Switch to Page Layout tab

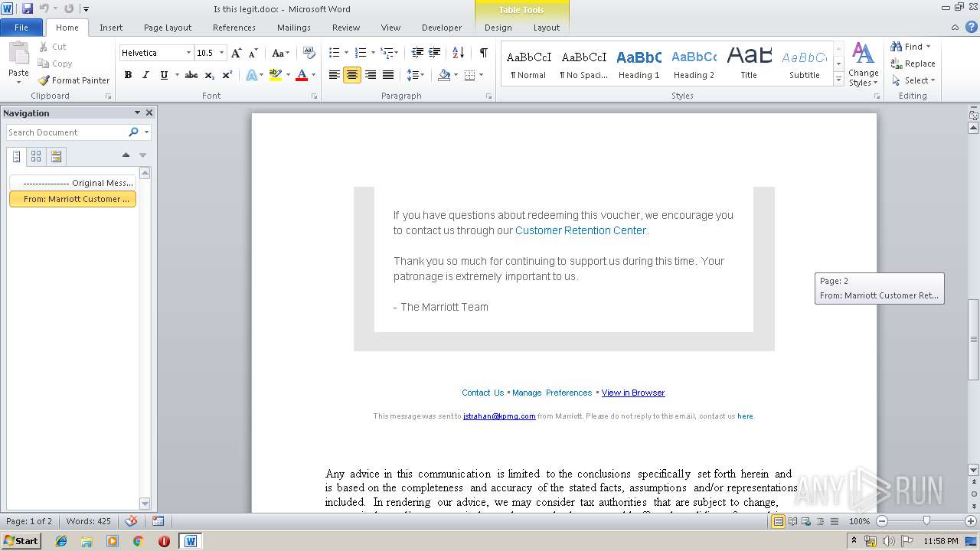168,28
